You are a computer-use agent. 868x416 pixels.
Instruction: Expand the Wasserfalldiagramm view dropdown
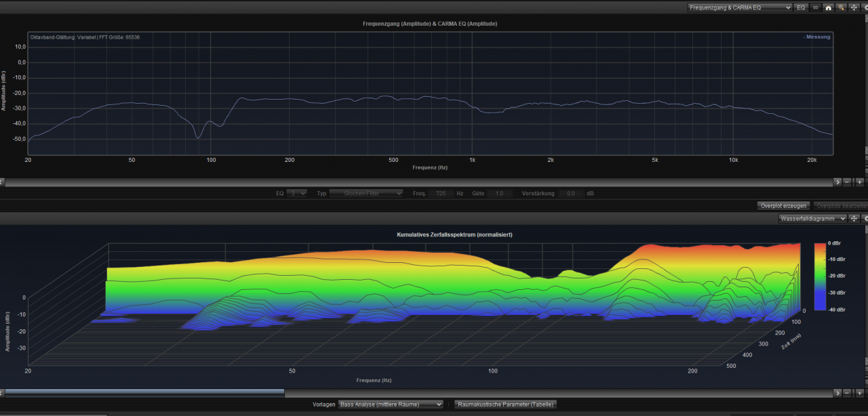click(x=812, y=219)
